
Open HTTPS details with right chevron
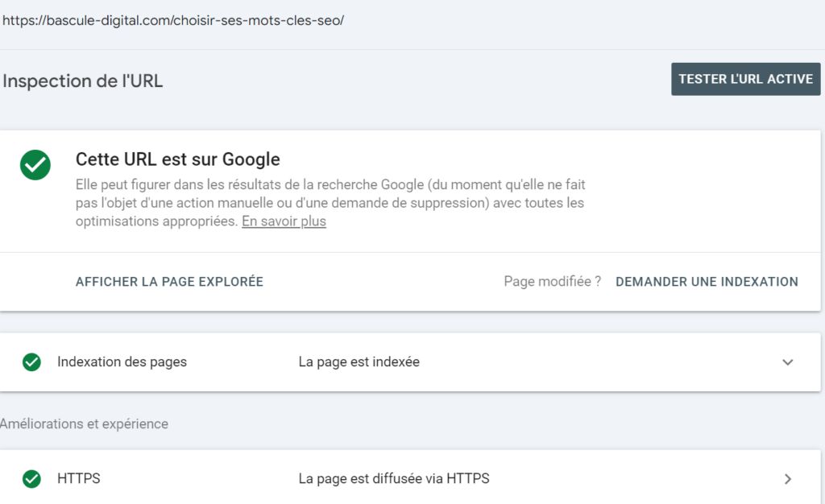(787, 479)
